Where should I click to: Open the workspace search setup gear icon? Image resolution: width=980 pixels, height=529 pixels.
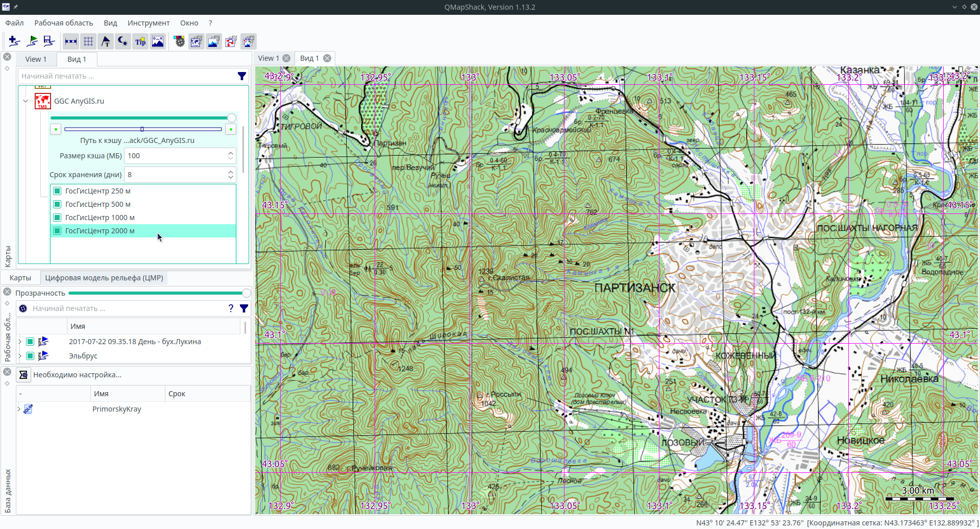tap(23, 308)
